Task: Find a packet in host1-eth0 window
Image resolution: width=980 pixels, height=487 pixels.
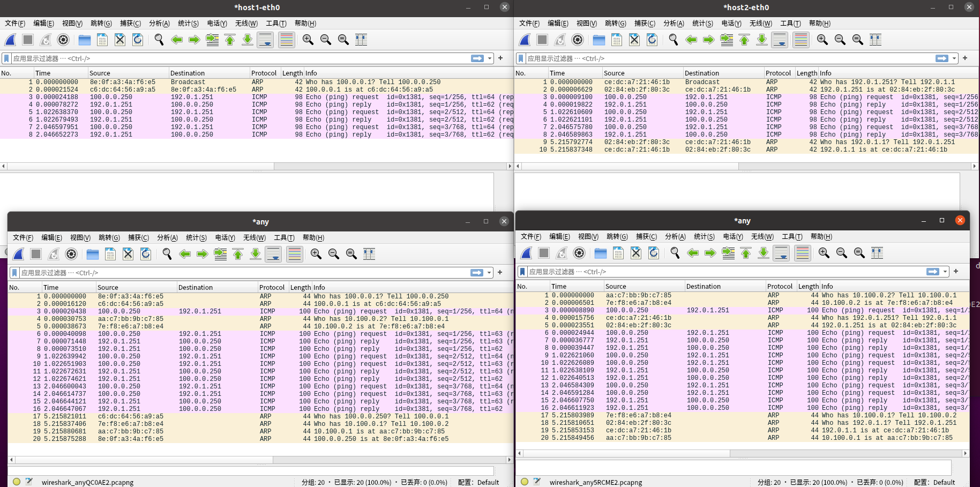Action: (x=159, y=40)
